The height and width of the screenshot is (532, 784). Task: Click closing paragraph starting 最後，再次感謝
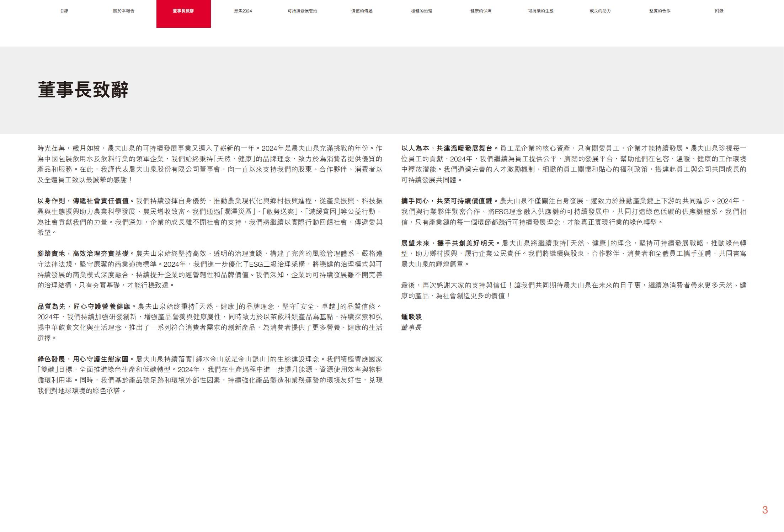click(x=574, y=291)
